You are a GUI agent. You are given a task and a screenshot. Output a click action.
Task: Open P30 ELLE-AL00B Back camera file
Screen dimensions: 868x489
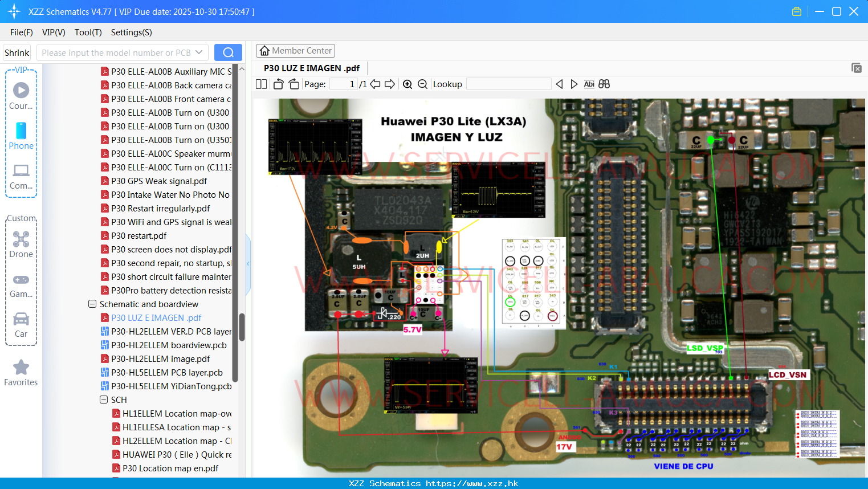[x=166, y=85]
